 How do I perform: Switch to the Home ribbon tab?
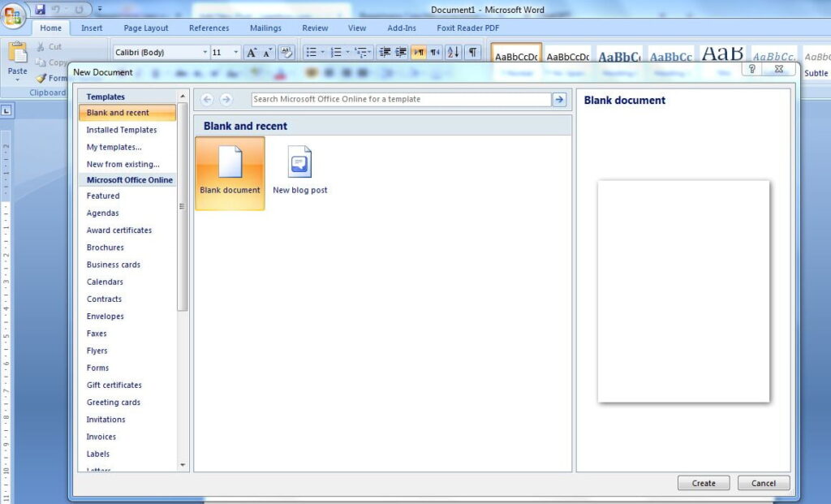tap(50, 28)
